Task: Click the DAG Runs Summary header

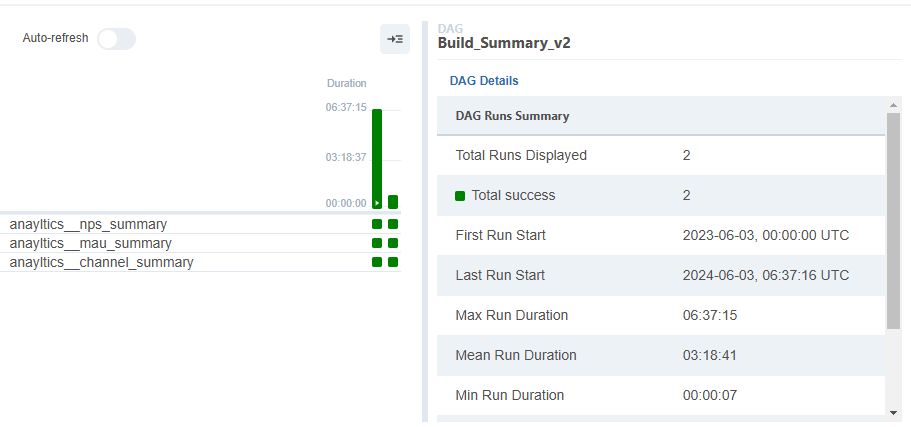Action: pos(512,116)
